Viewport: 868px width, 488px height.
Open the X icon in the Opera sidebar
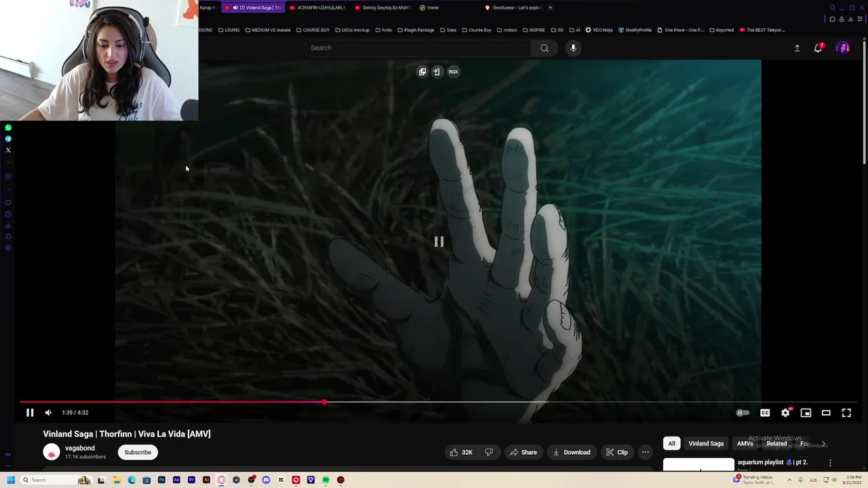pyautogui.click(x=8, y=150)
